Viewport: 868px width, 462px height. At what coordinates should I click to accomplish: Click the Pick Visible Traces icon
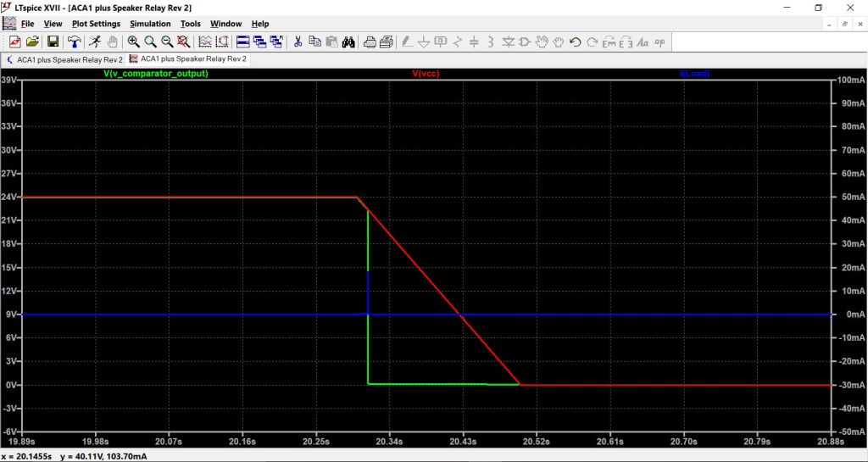(222, 42)
